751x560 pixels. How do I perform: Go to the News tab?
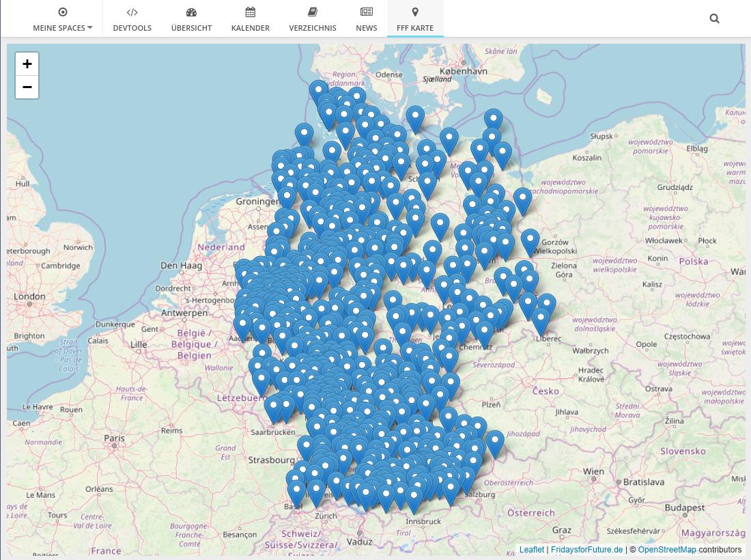367,19
